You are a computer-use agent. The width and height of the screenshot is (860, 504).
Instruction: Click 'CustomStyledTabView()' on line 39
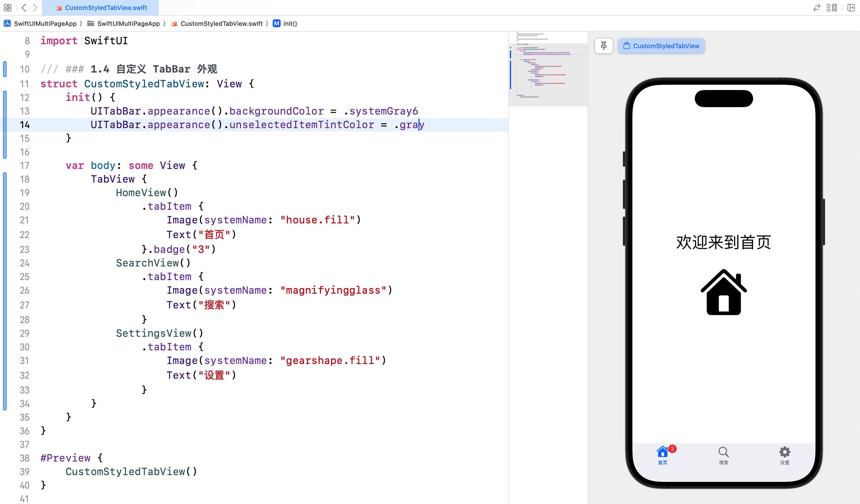(132, 472)
